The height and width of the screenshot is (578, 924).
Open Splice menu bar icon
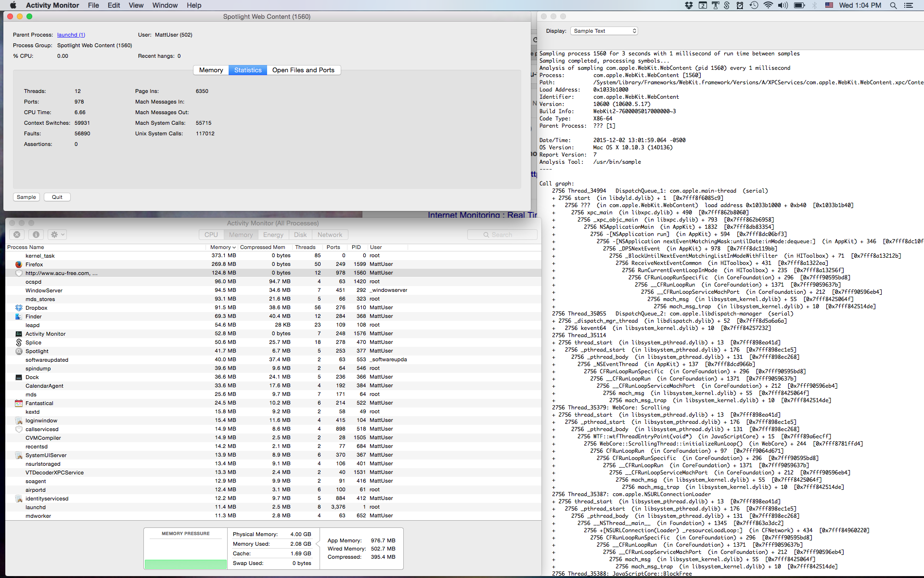point(727,5)
